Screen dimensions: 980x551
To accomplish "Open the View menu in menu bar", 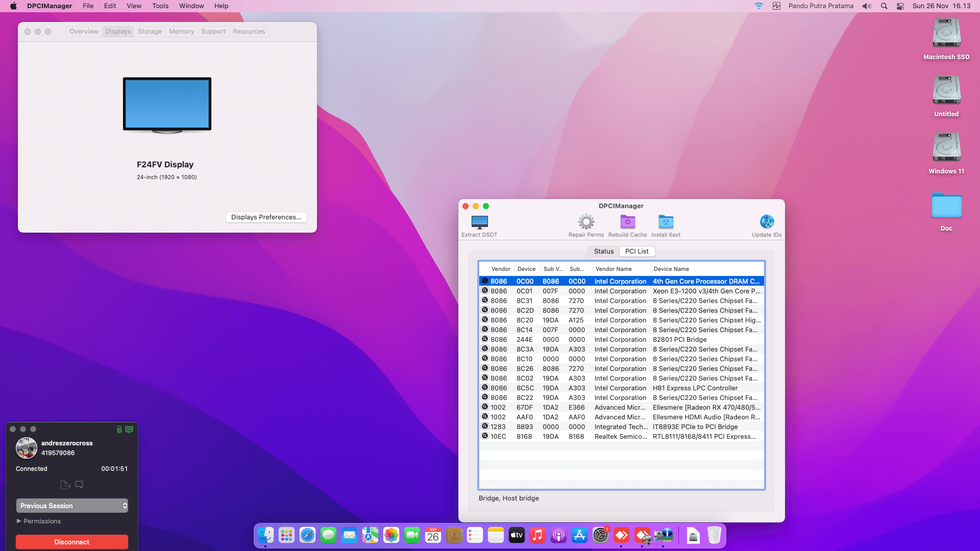I will point(134,6).
